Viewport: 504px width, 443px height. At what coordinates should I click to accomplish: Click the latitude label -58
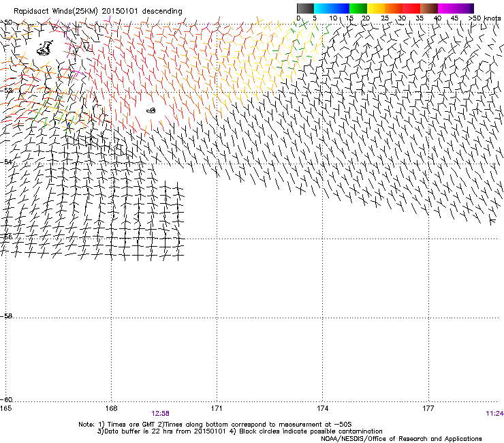click(x=6, y=316)
